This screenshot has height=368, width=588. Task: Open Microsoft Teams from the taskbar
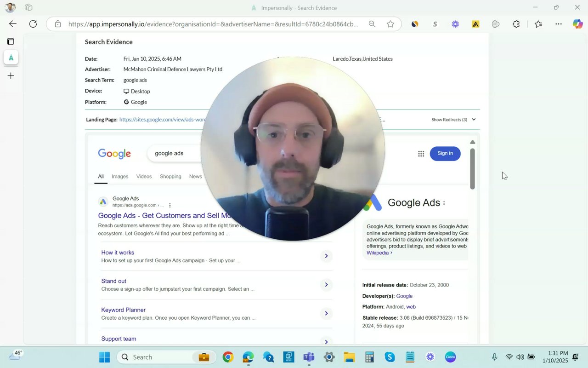pos(309,357)
